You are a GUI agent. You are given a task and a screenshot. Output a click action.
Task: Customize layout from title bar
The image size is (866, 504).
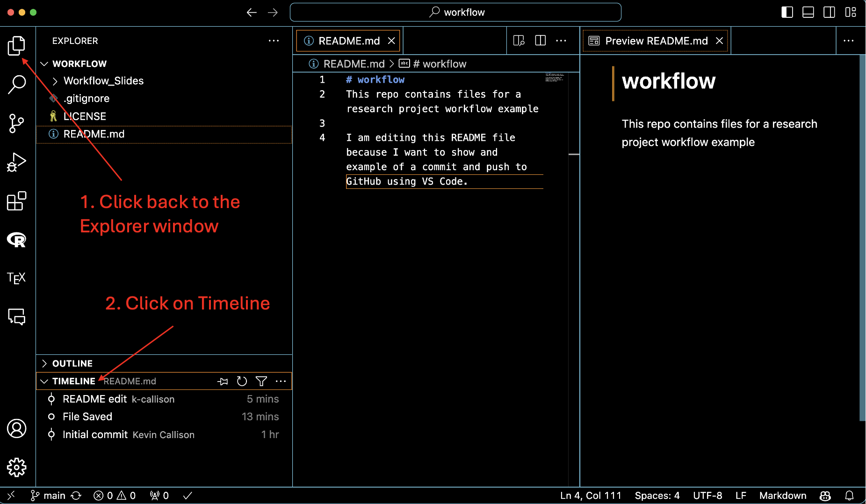pos(851,12)
